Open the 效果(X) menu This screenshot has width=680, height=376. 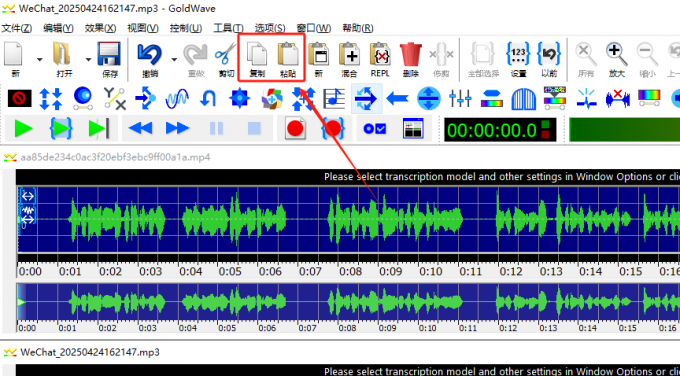tap(101, 29)
